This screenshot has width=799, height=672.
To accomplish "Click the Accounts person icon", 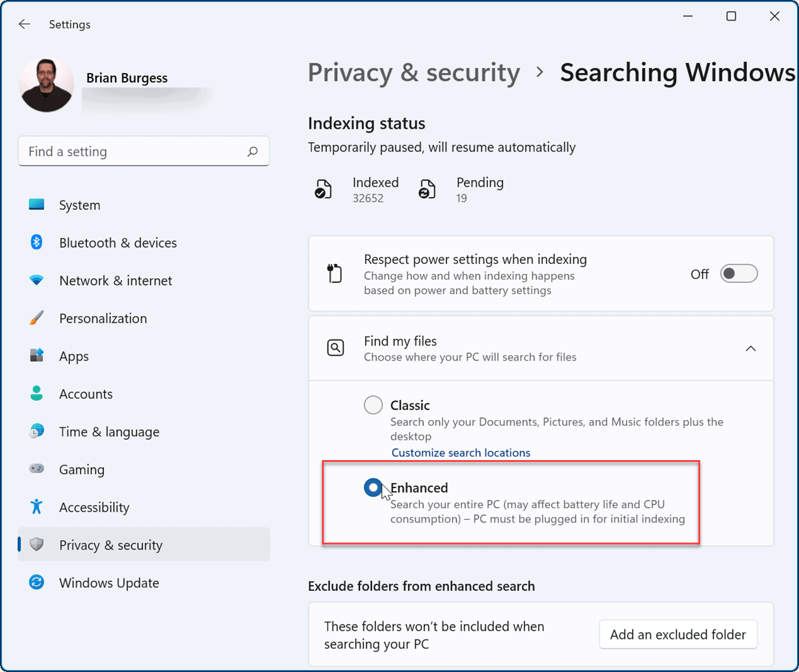I will tap(36, 394).
